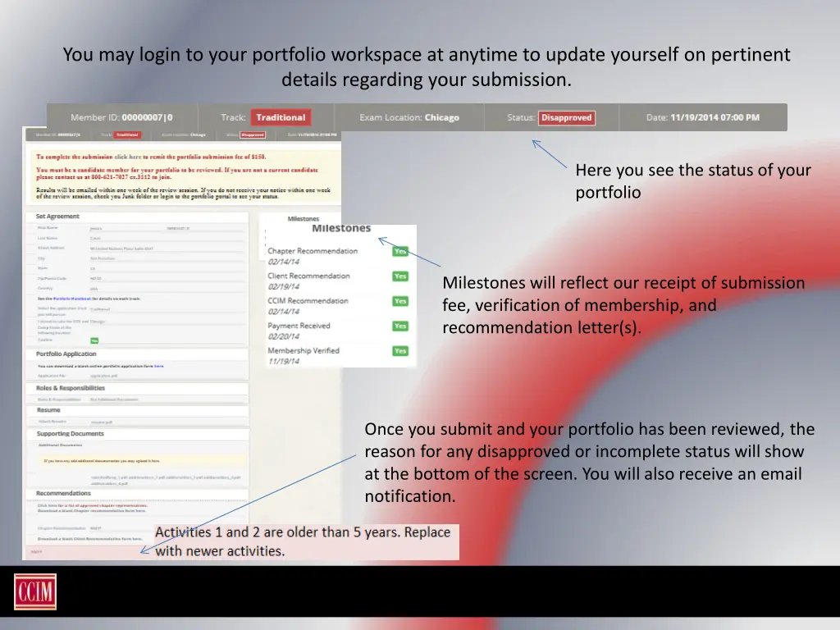This screenshot has height=630, width=840.
Task: Click the list of approved chapter representatives link
Action: (x=92, y=505)
